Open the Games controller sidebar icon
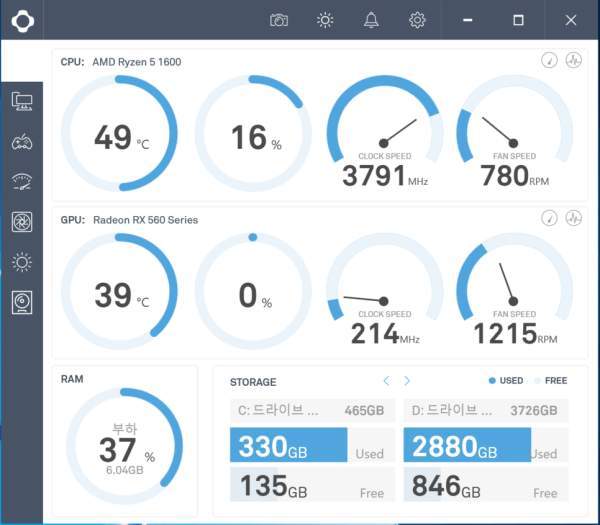The width and height of the screenshot is (600, 525). click(22, 142)
